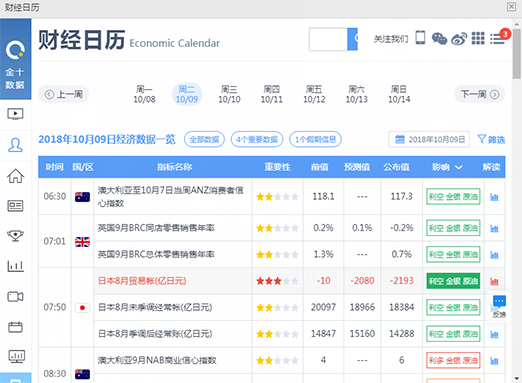Open the apps grid icon in the header
This screenshot has width=522, height=383.
(478, 38)
